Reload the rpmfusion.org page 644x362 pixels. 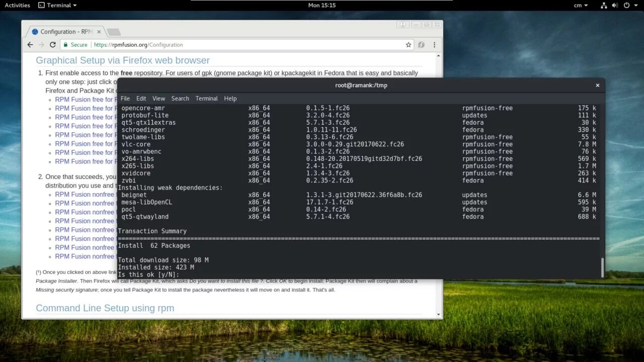click(52, 45)
